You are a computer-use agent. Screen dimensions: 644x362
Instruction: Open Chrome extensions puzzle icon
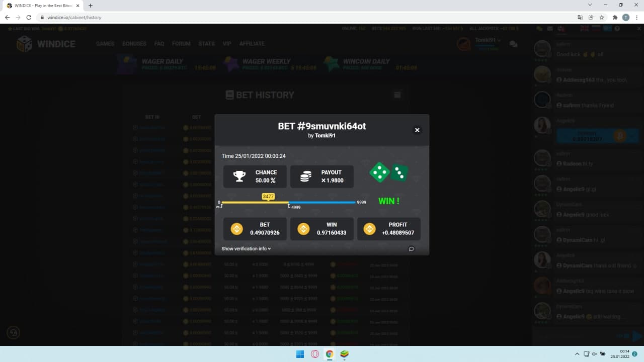click(615, 17)
